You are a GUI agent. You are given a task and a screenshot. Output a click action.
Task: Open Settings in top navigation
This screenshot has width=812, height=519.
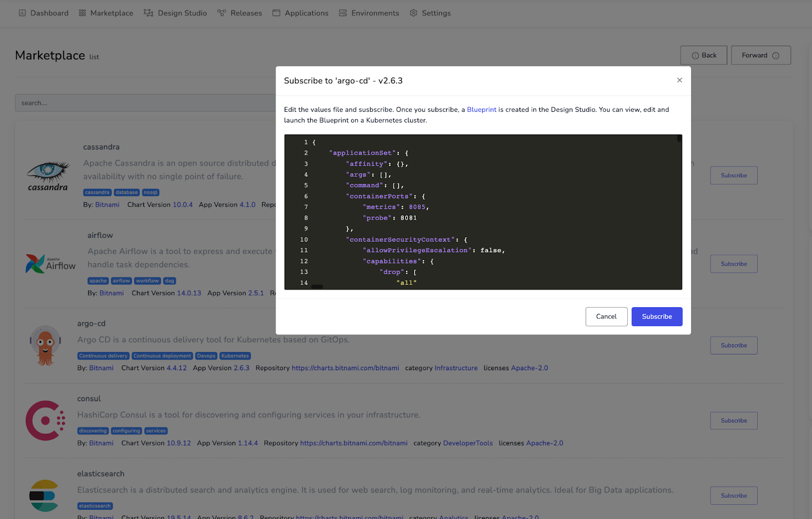(430, 13)
